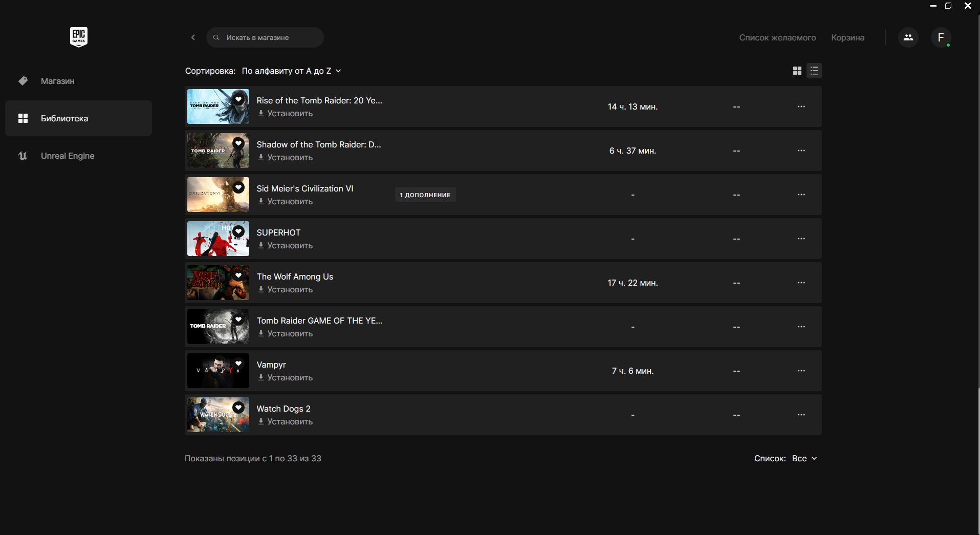Viewport: 980px width, 535px height.
Task: Open more options for Vampyr
Action: (x=801, y=371)
